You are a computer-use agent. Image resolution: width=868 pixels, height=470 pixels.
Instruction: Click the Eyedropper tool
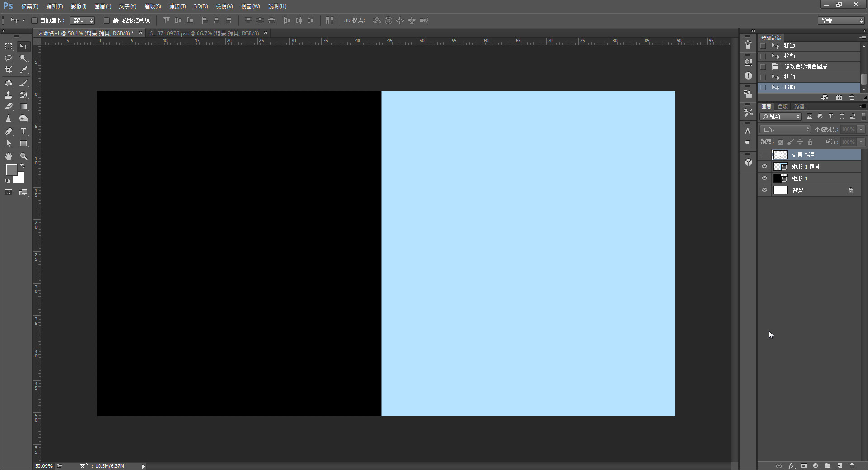point(24,70)
